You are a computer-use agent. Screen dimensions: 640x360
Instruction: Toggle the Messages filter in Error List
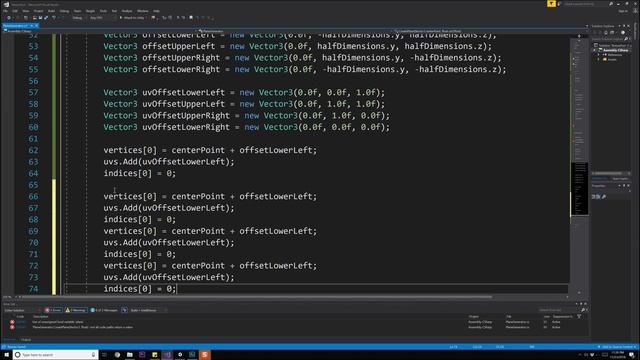click(x=104, y=310)
